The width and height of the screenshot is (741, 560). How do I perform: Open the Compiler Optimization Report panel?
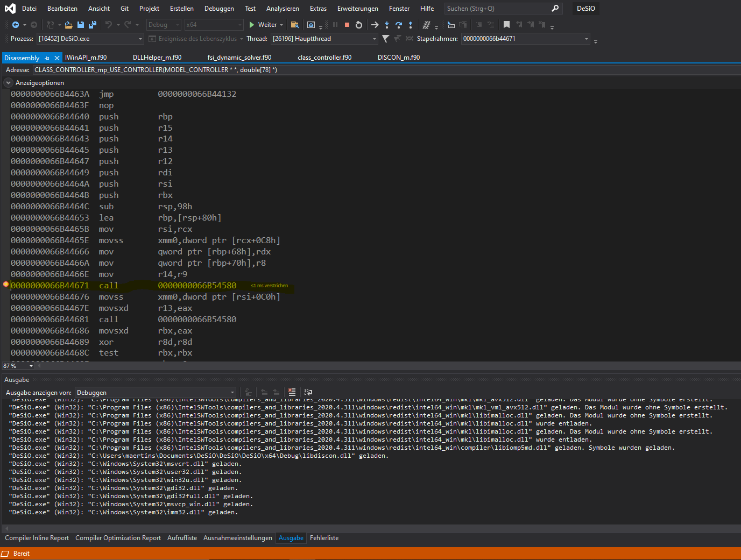[118, 538]
